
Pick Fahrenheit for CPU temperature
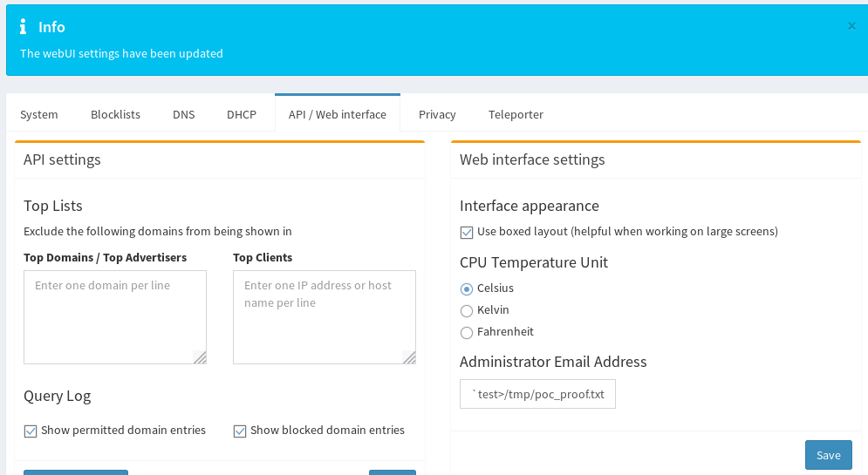467,332
